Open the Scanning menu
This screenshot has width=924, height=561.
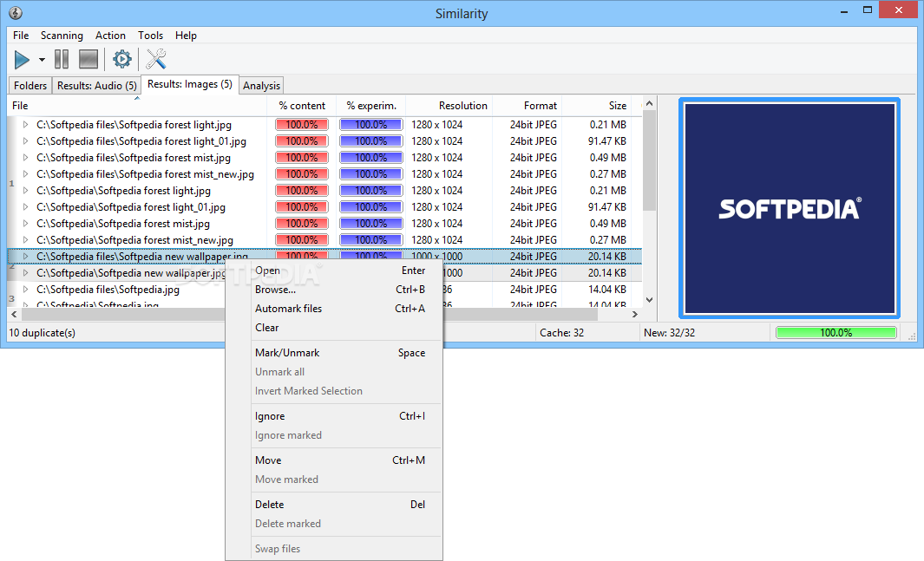pyautogui.click(x=62, y=36)
